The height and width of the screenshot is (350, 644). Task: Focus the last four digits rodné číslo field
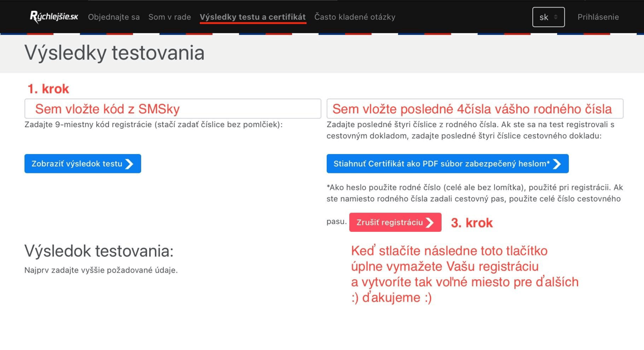[x=474, y=109]
